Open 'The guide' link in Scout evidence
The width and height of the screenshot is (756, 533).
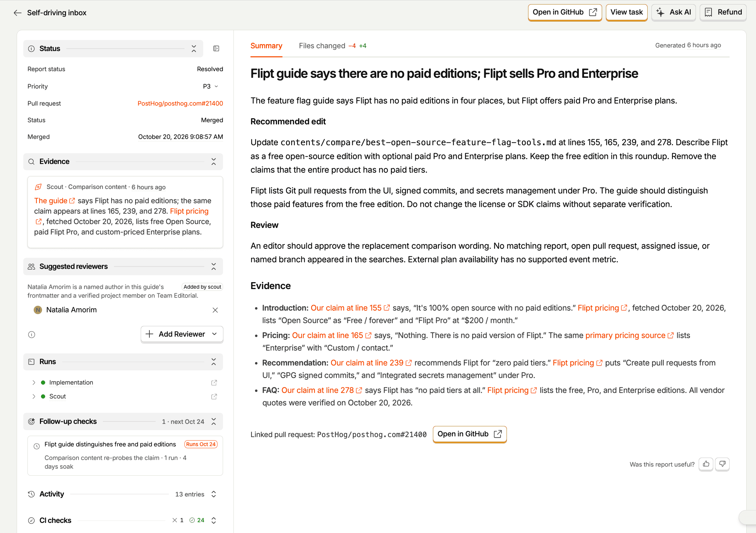(x=54, y=201)
